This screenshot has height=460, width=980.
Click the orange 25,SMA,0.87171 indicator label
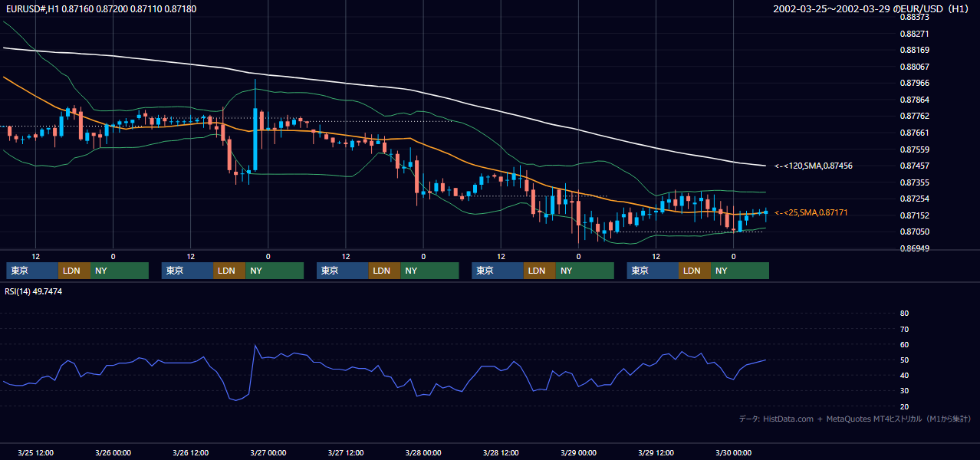(x=812, y=212)
